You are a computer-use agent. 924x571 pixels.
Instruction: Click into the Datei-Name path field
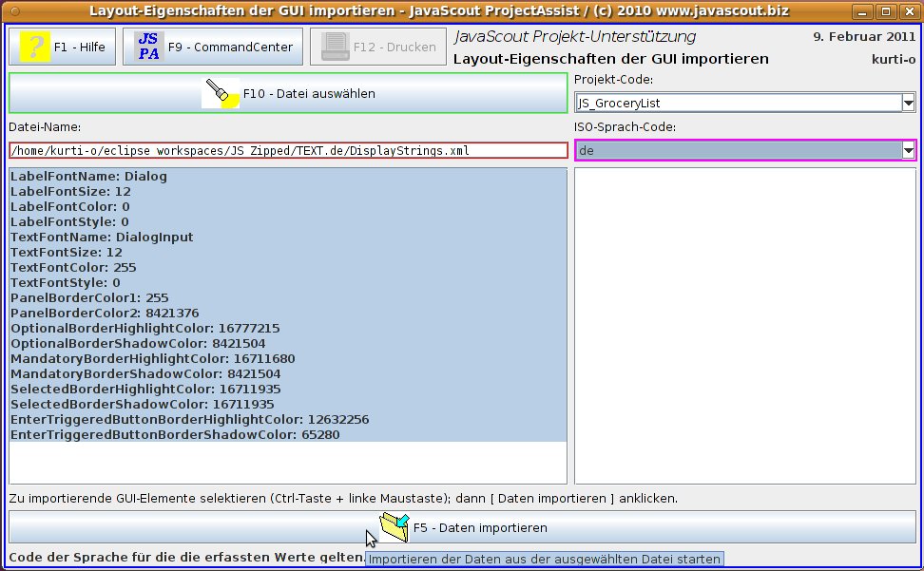click(x=287, y=150)
